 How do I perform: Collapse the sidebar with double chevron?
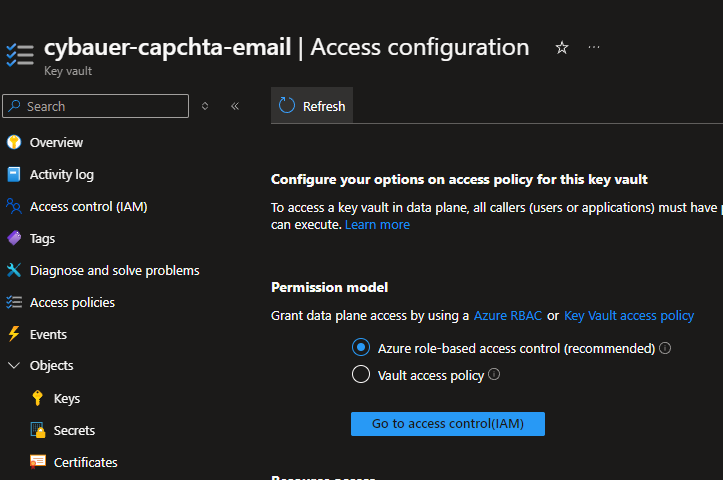click(x=235, y=106)
